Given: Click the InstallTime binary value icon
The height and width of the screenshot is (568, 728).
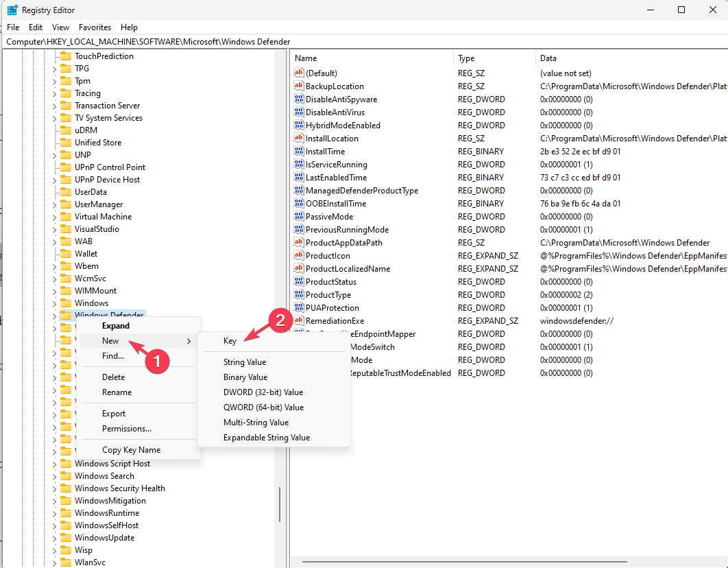Looking at the screenshot, I should (299, 151).
